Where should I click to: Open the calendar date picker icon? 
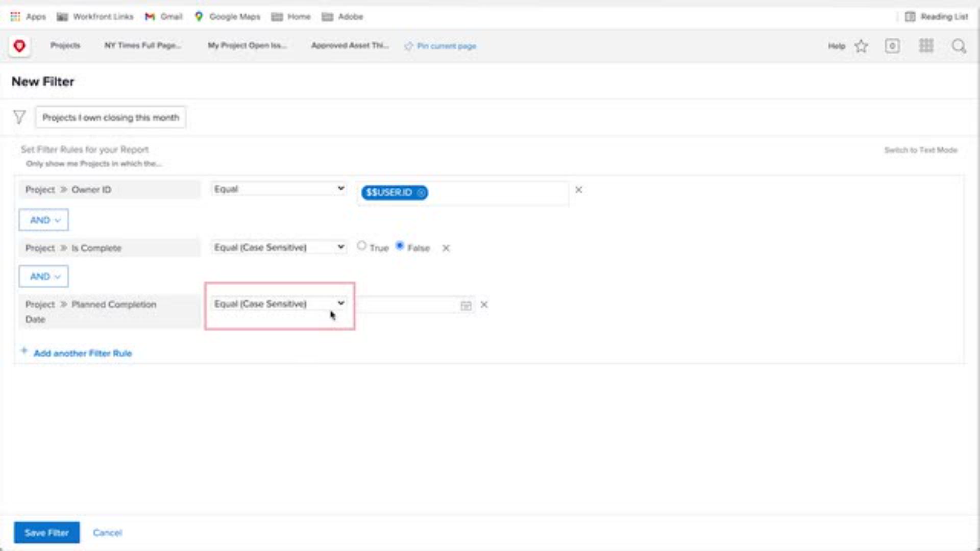click(465, 306)
